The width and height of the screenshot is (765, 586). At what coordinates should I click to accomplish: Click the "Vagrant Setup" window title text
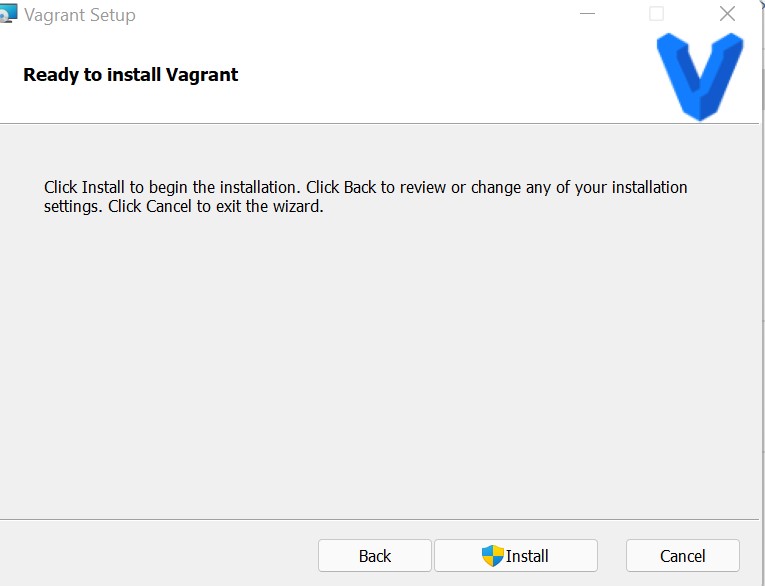pyautogui.click(x=80, y=15)
